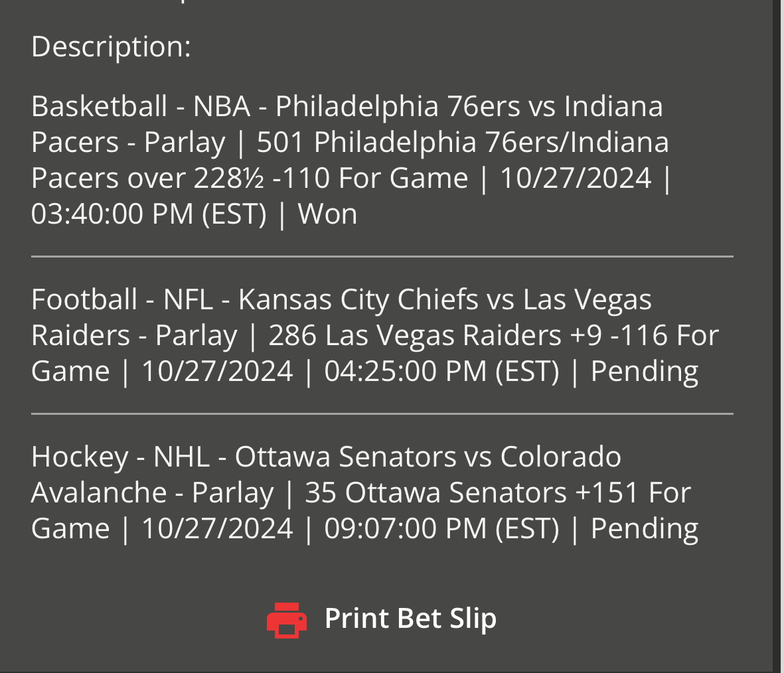Click the red printer icon
The height and width of the screenshot is (673, 784).
click(287, 620)
